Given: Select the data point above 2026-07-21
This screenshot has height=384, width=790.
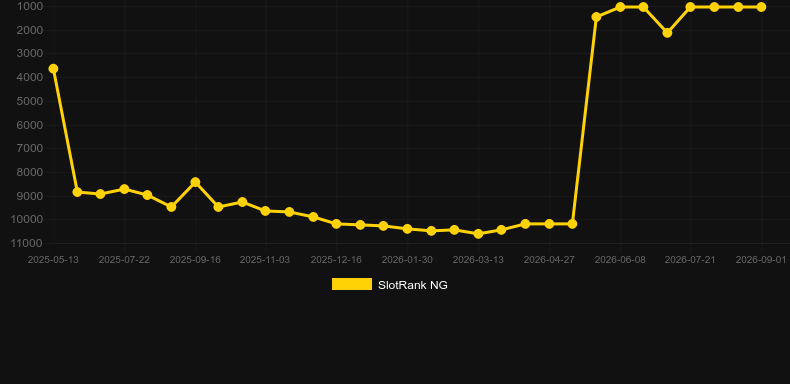Looking at the screenshot, I should [690, 7].
